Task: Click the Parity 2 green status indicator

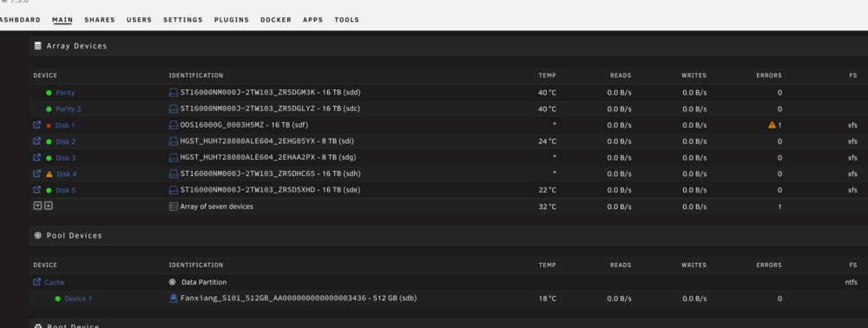Action: (49, 109)
